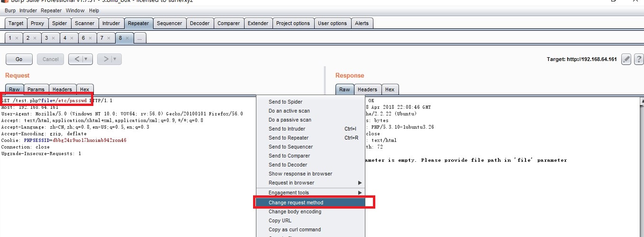Open a new Repeater tab with the ... tab
Viewport: 644px width, 237px height.
139,38
